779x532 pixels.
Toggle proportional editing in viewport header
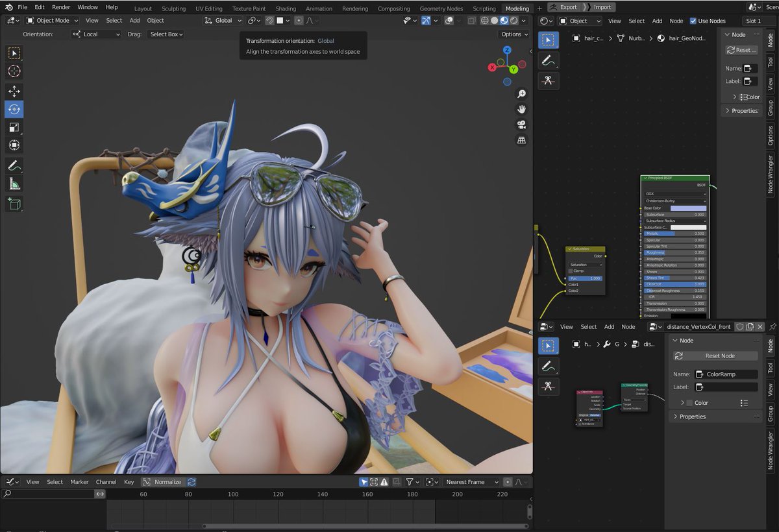pos(298,21)
